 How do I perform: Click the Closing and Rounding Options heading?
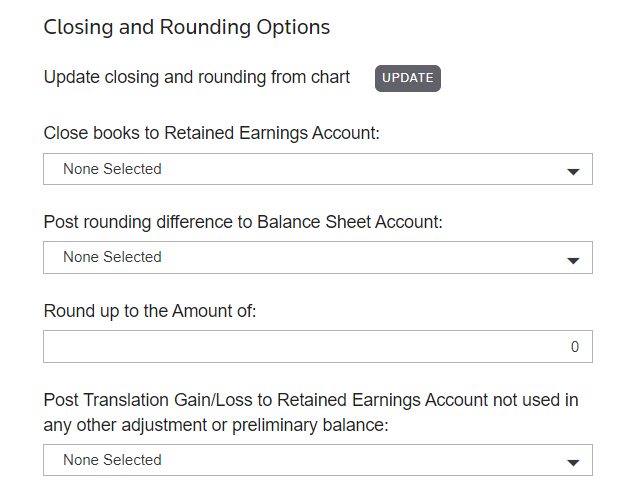pos(187,27)
